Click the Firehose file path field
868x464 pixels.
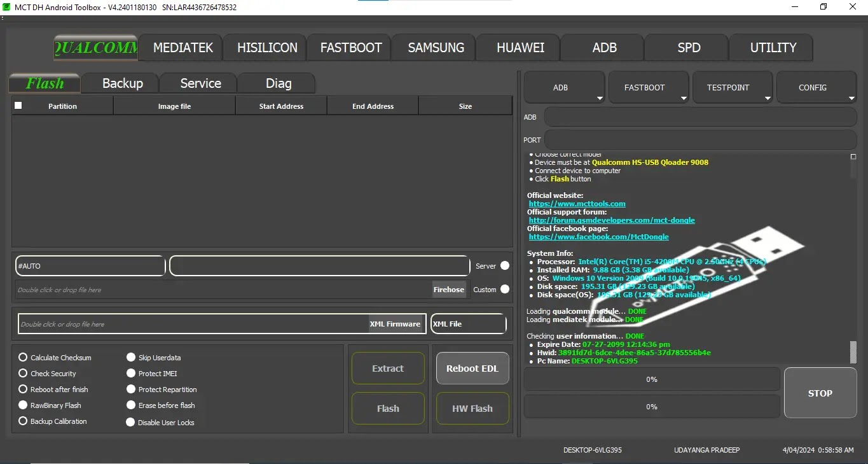[x=224, y=290]
